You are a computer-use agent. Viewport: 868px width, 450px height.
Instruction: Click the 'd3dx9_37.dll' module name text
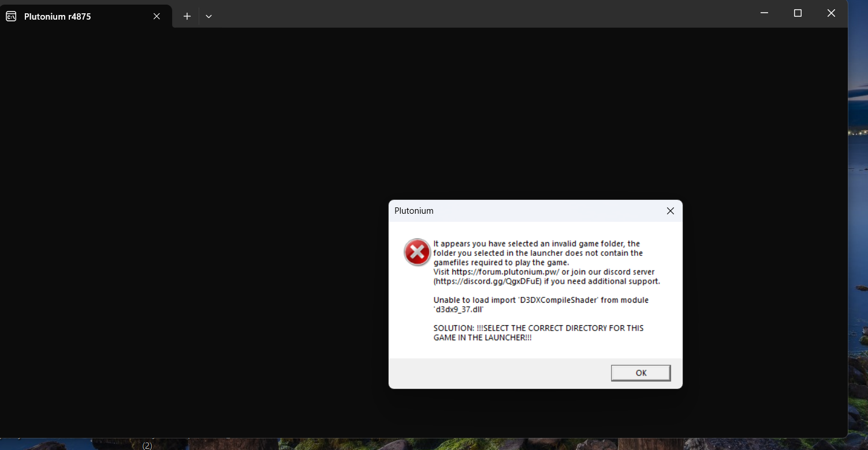[x=459, y=309]
